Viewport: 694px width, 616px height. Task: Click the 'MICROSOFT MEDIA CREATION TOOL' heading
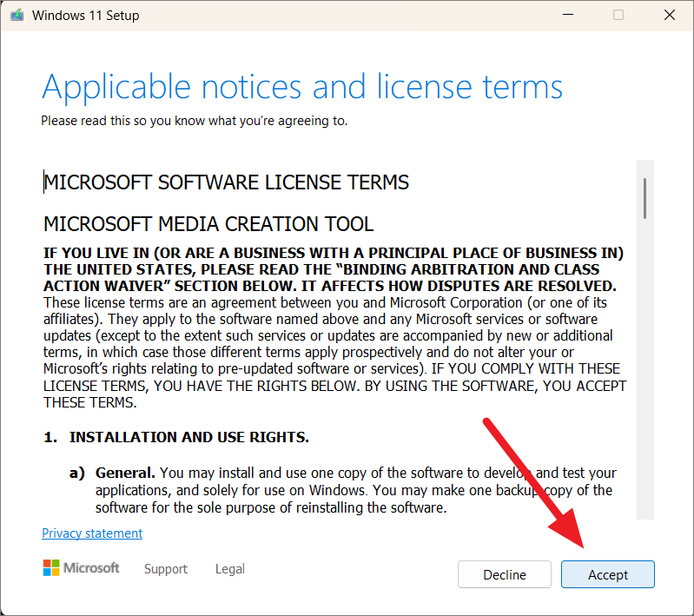(208, 224)
